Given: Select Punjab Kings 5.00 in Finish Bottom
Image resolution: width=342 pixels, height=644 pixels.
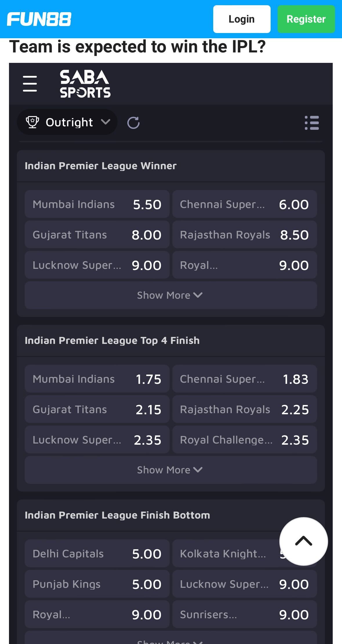Looking at the screenshot, I should pos(97,584).
